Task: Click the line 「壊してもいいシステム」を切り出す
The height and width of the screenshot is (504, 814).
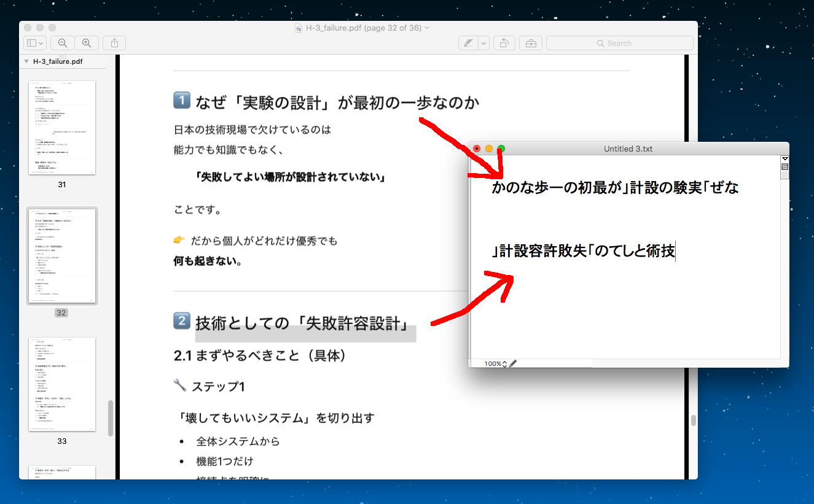Action: (276, 418)
